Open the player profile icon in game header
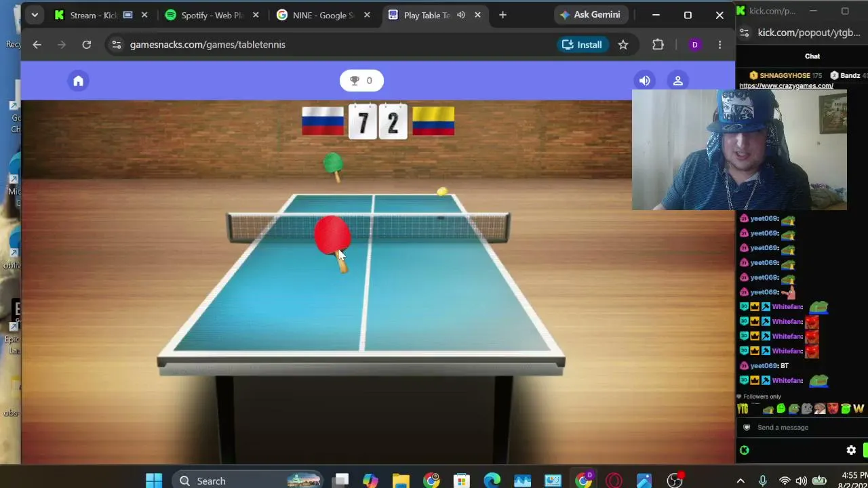The image size is (868, 488). coord(677,81)
